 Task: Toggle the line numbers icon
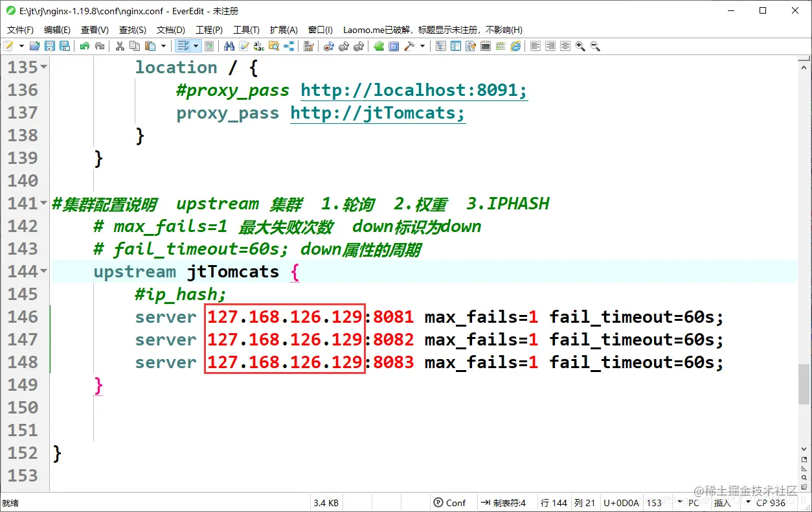tap(209, 46)
